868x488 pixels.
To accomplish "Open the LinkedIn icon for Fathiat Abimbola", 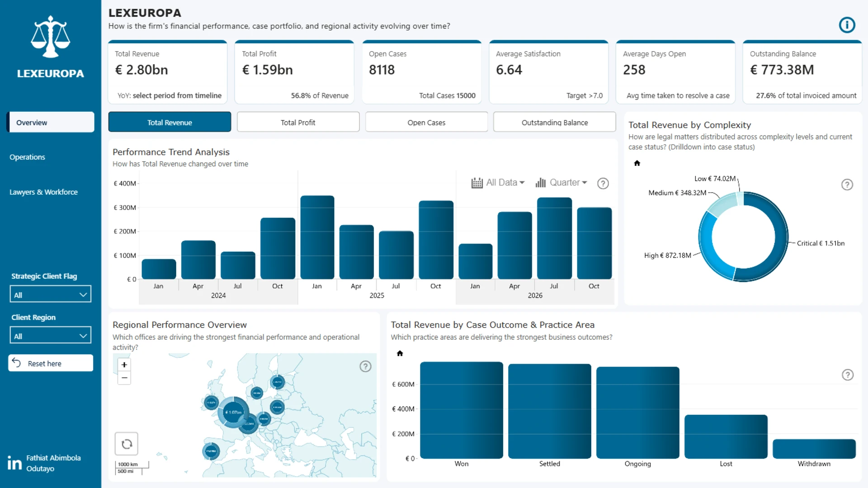I will pyautogui.click(x=14, y=463).
